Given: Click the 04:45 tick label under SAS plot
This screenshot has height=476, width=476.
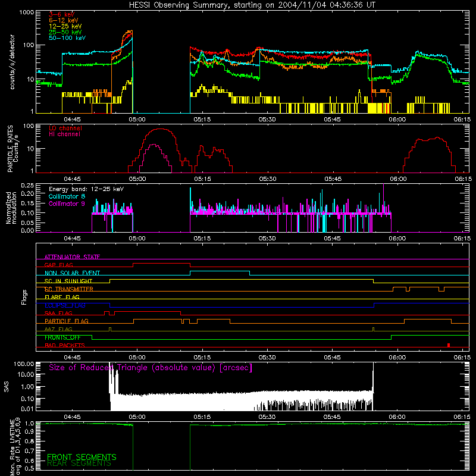Looking at the screenshot, I should pyautogui.click(x=72, y=417).
